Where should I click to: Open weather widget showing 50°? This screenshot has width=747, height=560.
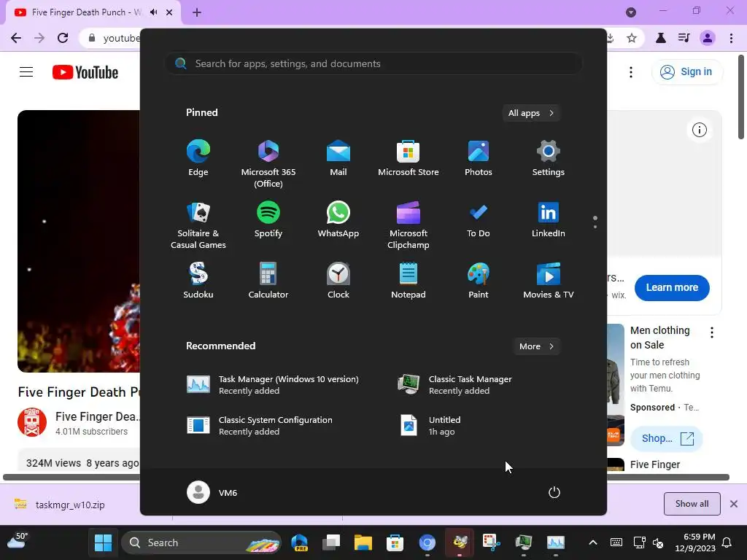pyautogui.click(x=18, y=542)
